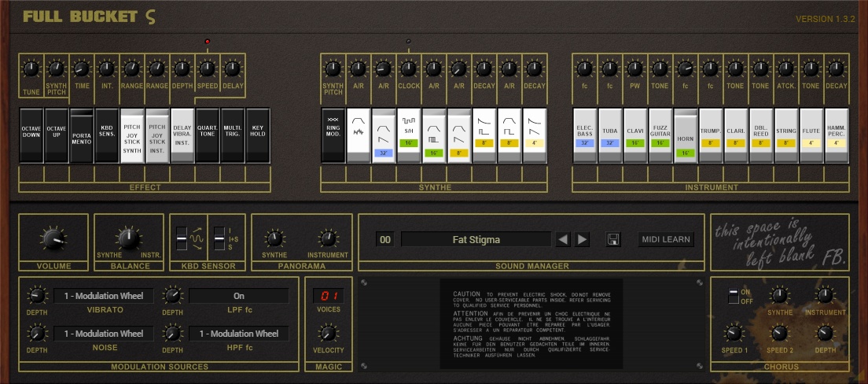868x384 pixels.
Task: Go to previous preset with left arrow
Action: 563,239
